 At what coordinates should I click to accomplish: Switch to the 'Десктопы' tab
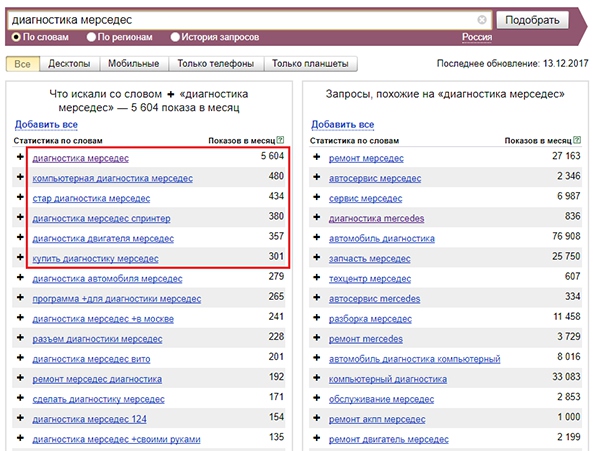[69, 64]
